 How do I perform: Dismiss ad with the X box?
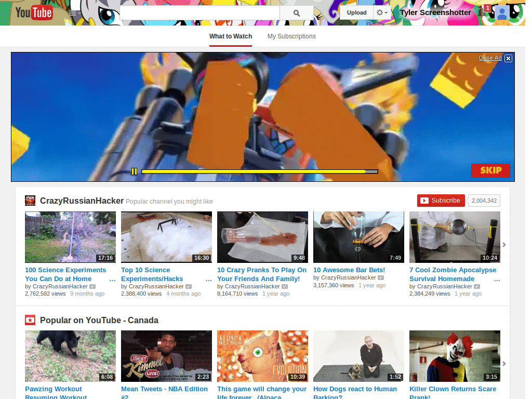pyautogui.click(x=508, y=58)
